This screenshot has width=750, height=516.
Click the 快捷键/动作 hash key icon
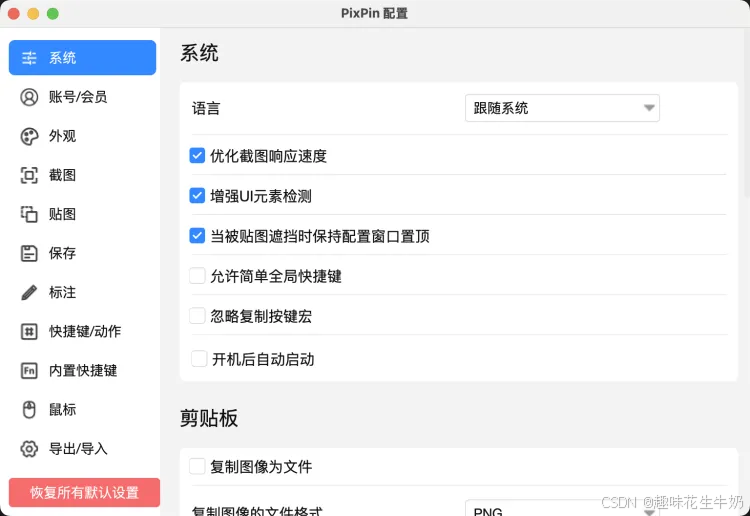29,331
